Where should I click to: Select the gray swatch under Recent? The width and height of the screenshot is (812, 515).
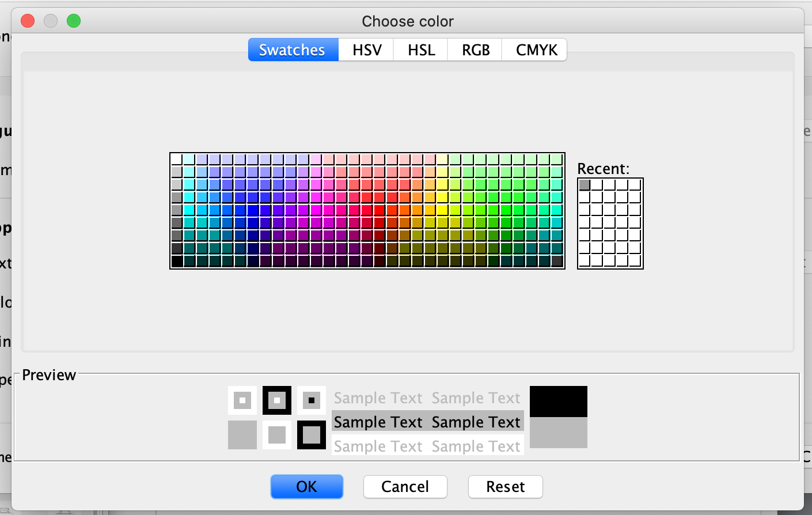coord(585,185)
